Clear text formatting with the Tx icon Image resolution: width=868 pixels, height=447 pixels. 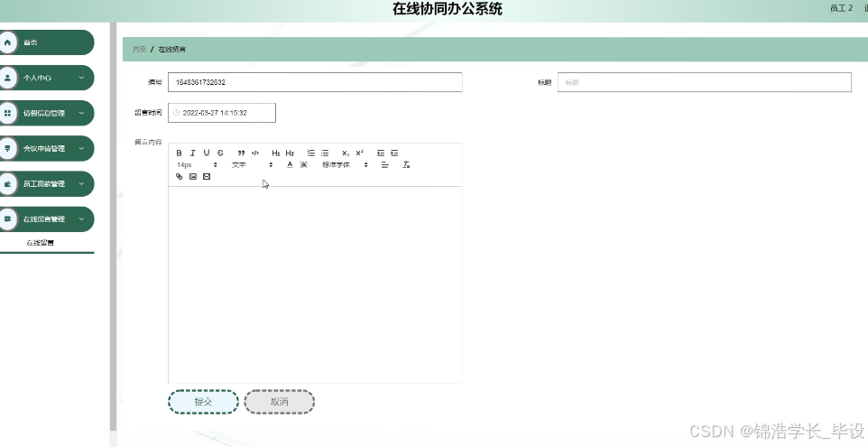(x=406, y=164)
